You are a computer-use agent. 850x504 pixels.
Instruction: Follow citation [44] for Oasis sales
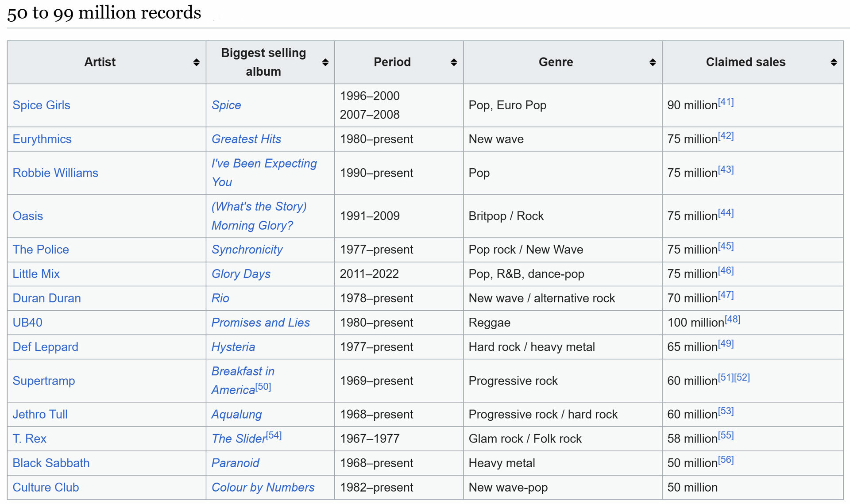(x=726, y=213)
